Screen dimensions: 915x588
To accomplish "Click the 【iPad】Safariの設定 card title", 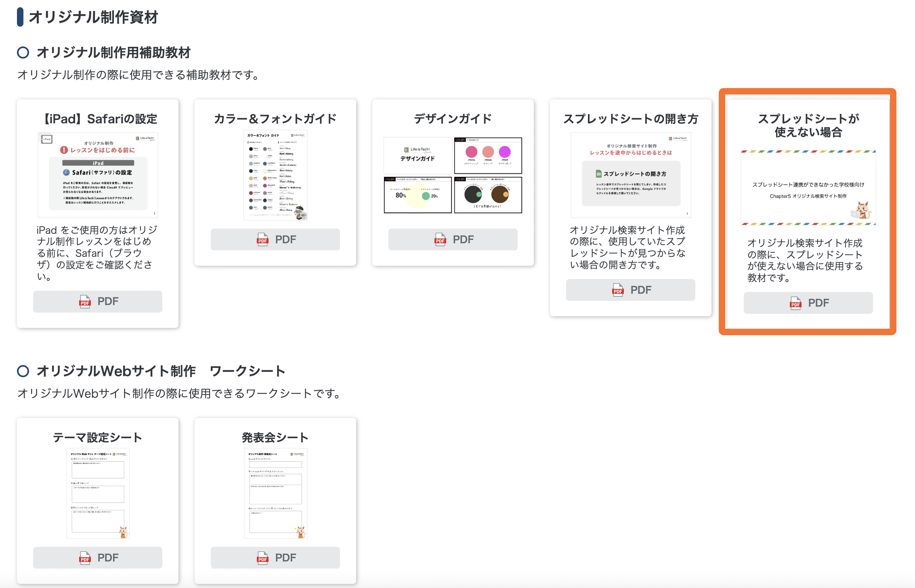I will [99, 119].
